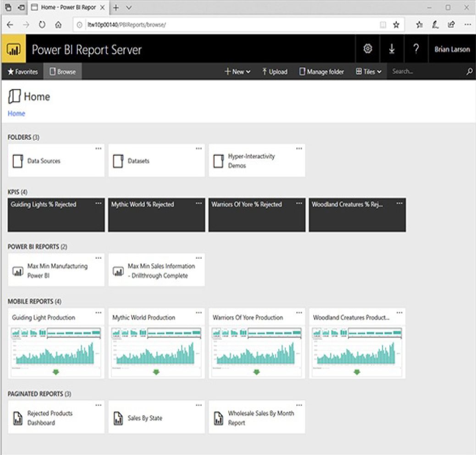Click the Brian Larson account name
This screenshot has width=476, height=455.
[x=452, y=49]
